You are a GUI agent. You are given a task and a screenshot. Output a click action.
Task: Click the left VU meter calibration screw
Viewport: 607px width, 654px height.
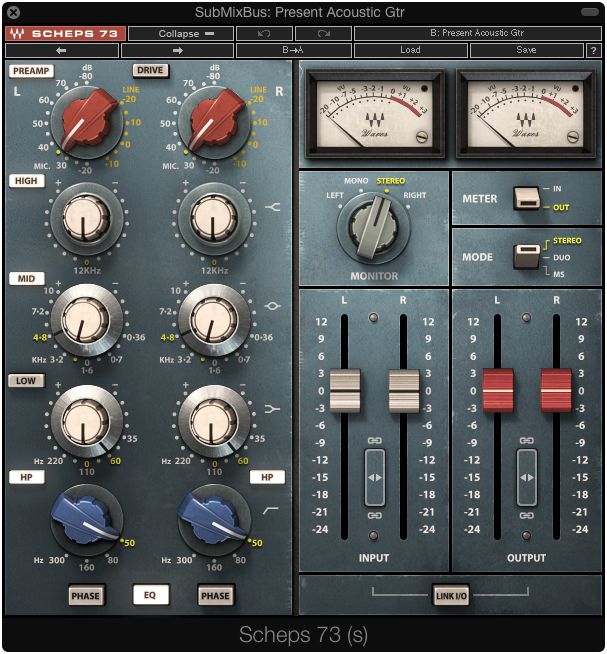tap(422, 136)
